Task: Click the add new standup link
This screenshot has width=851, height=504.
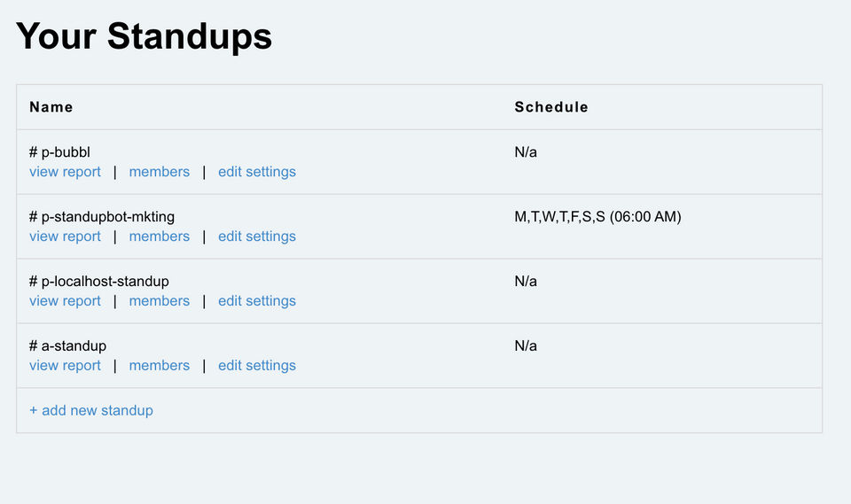Action: [x=91, y=411]
